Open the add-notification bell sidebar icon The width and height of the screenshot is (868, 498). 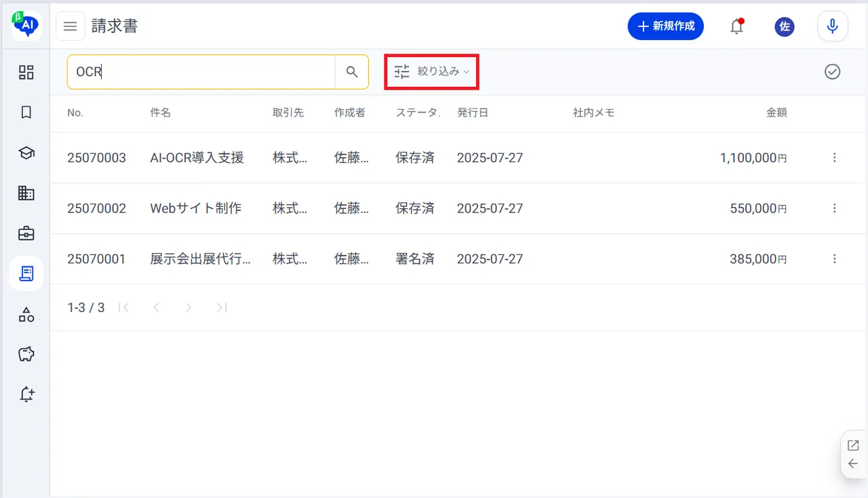[x=26, y=394]
